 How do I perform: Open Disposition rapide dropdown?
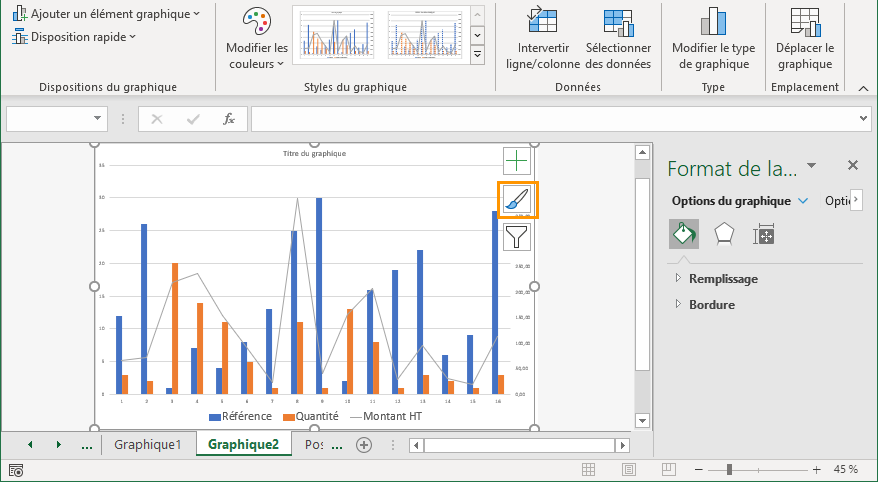pos(74,37)
